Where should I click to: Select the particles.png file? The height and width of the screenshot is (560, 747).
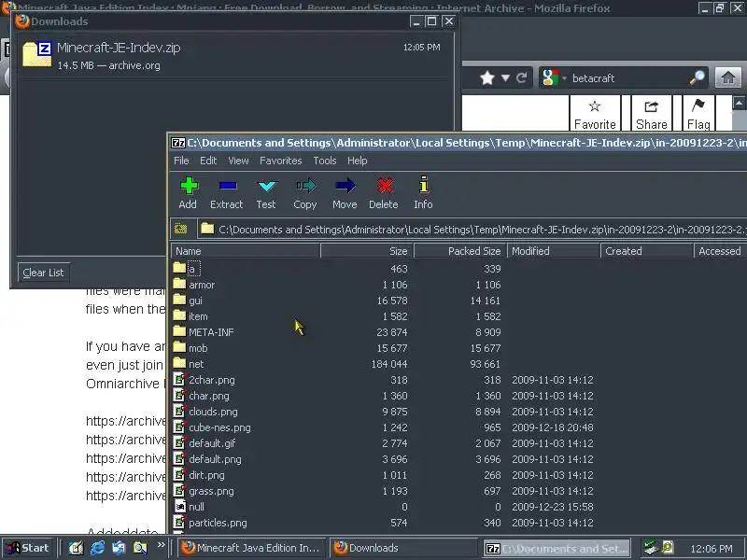click(x=218, y=523)
